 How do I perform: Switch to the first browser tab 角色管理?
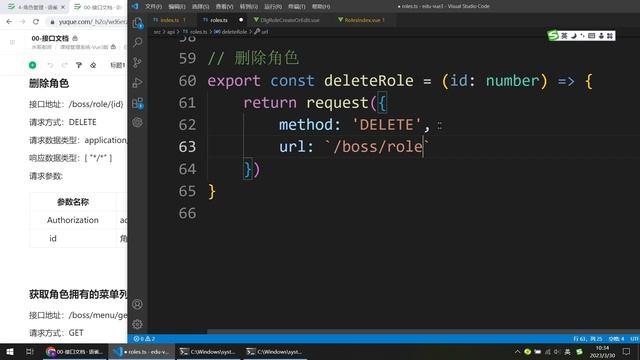(37, 7)
